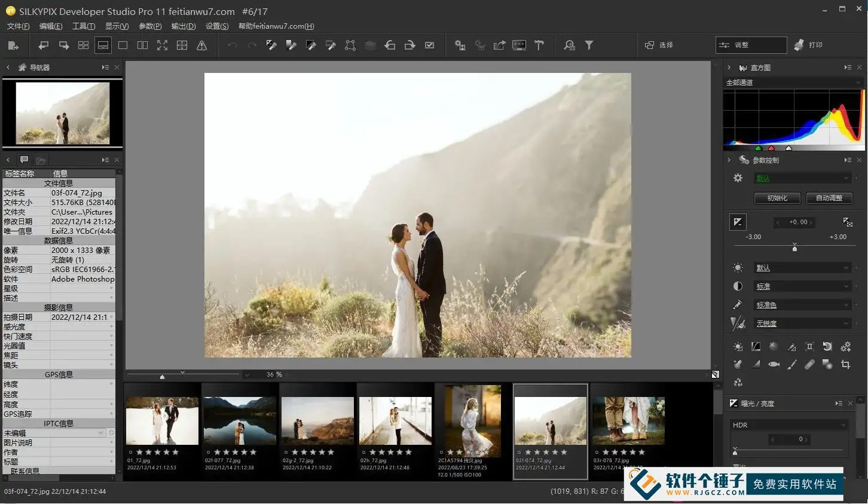This screenshot has width=868, height=504.
Task: Select the partial correction brush icon
Action: (x=791, y=364)
